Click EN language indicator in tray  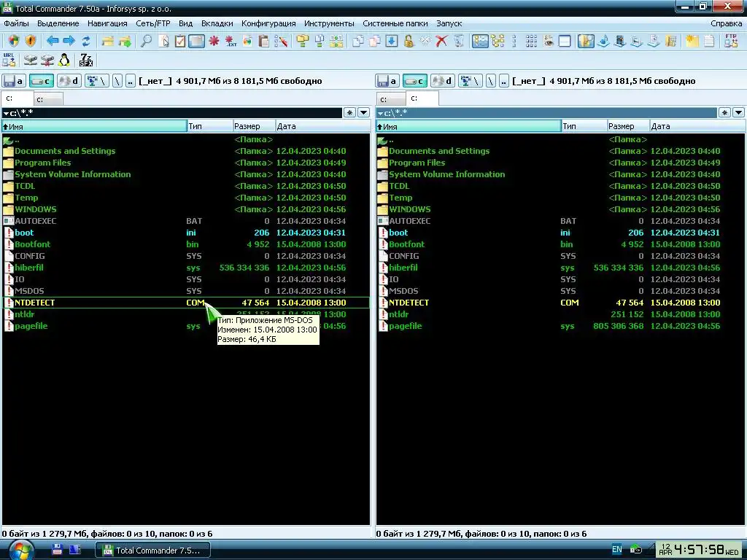point(616,550)
